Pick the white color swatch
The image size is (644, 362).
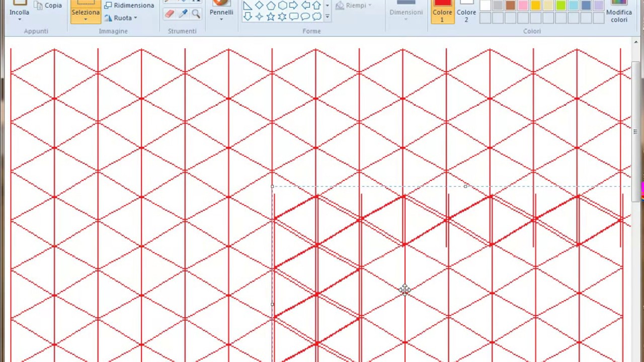(485, 6)
